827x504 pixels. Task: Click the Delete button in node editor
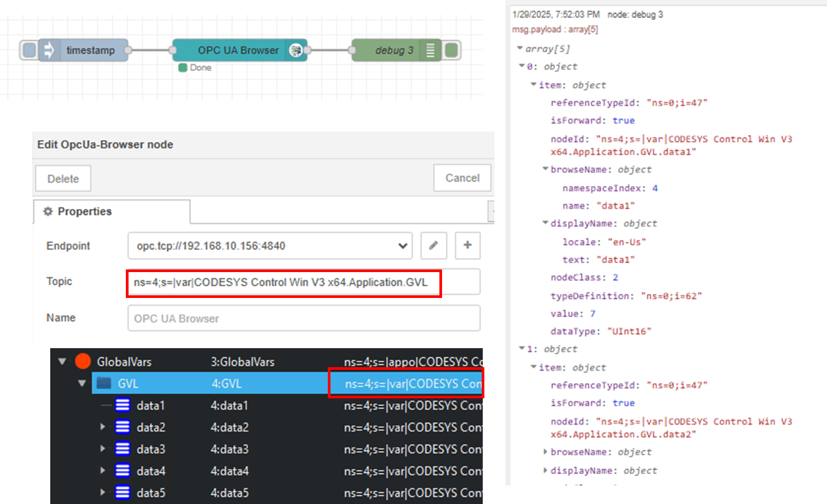(x=63, y=179)
